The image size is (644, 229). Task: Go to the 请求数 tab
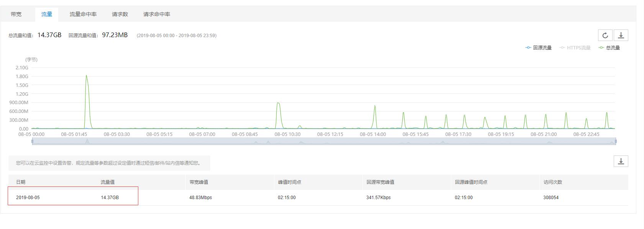pyautogui.click(x=120, y=14)
